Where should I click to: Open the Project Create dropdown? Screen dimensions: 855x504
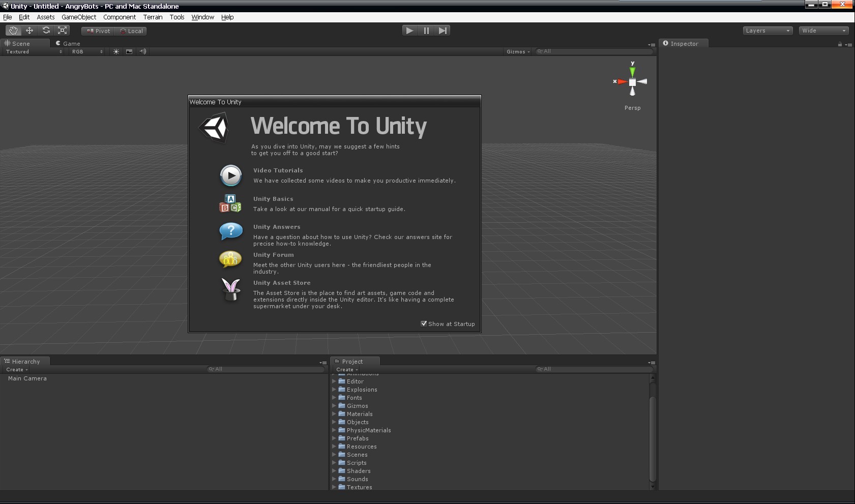(347, 370)
